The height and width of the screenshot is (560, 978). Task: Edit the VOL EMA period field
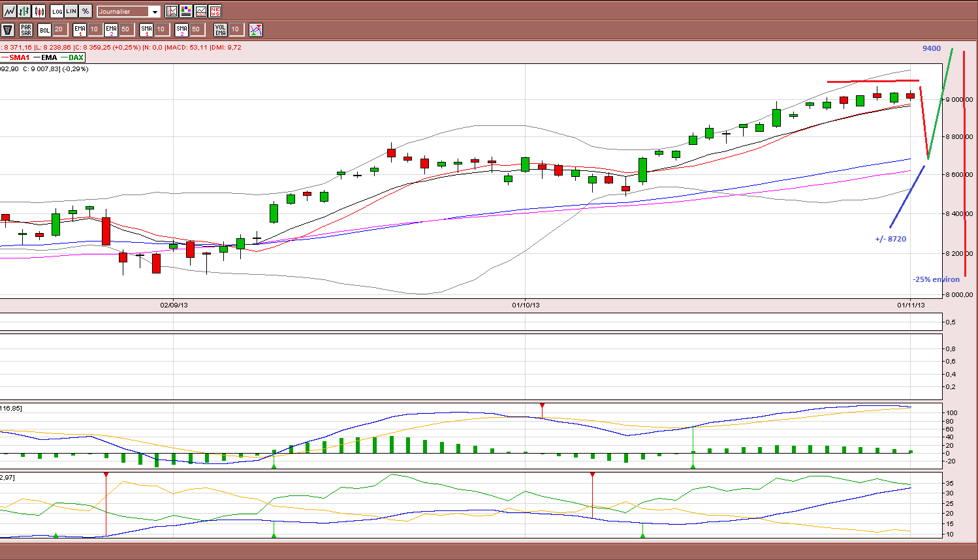236,29
